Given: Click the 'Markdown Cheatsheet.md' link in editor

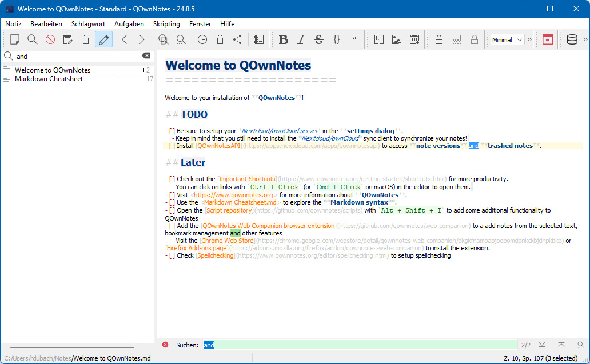Looking at the screenshot, I should 240,202.
